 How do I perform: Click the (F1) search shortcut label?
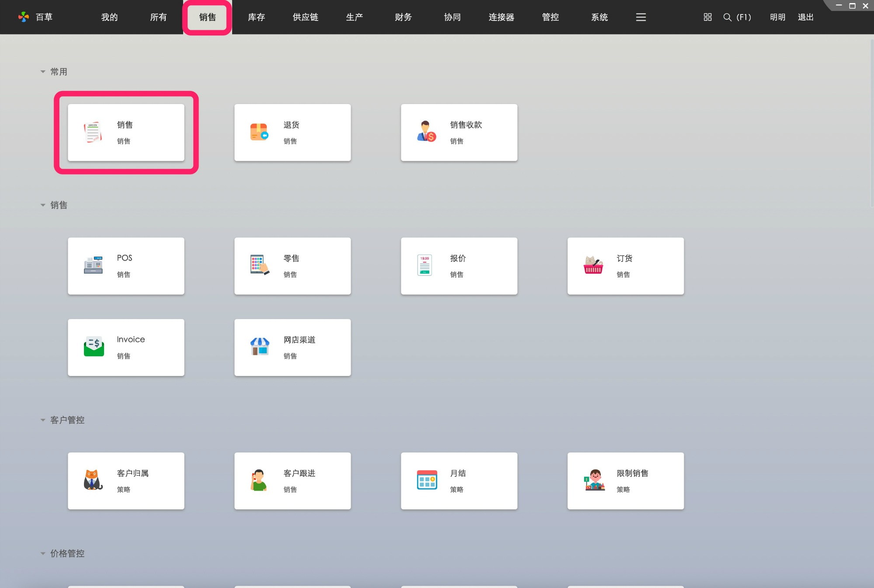click(743, 17)
